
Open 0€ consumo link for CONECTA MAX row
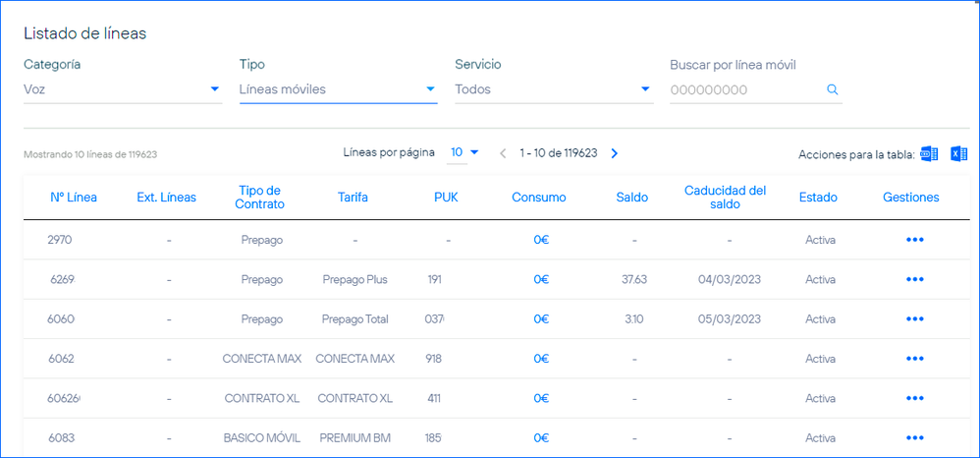(540, 359)
